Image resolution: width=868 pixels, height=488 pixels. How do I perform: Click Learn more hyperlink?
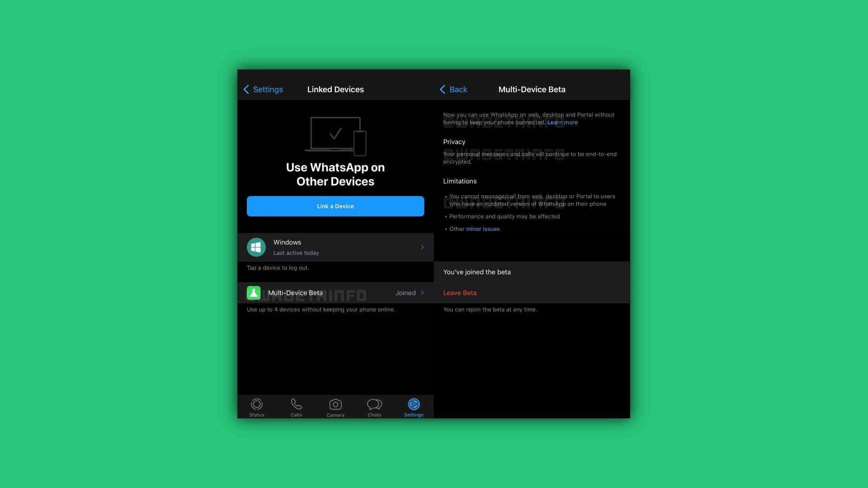562,123
